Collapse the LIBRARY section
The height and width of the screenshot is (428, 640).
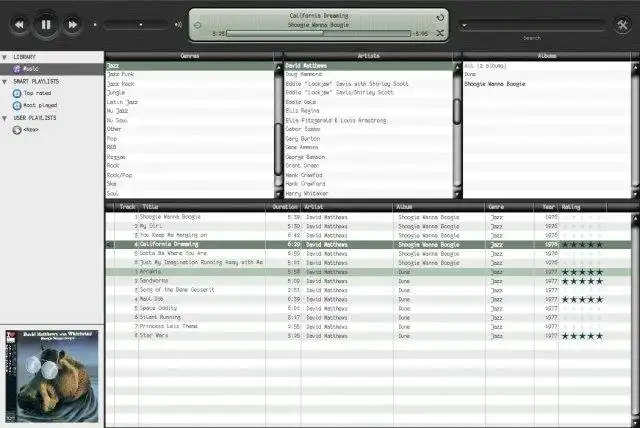point(4,58)
